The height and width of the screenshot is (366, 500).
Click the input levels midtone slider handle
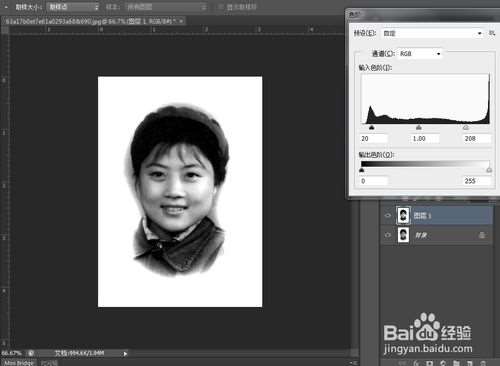(419, 127)
